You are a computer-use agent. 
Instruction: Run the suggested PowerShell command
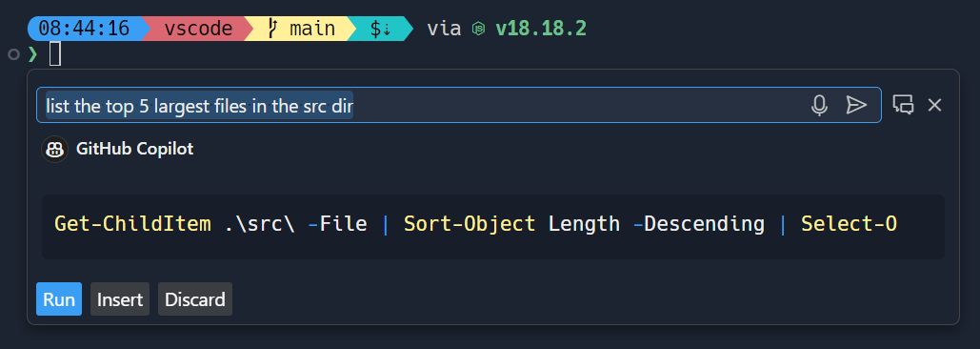click(59, 299)
